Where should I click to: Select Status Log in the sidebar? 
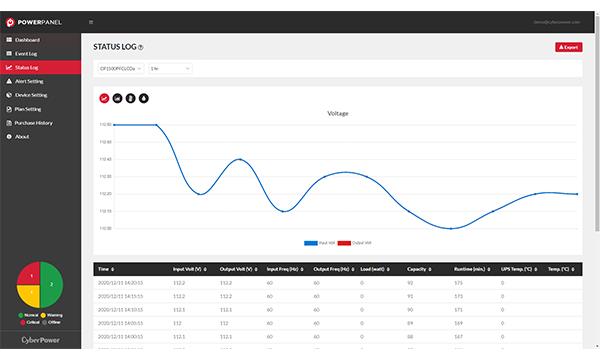(40, 67)
